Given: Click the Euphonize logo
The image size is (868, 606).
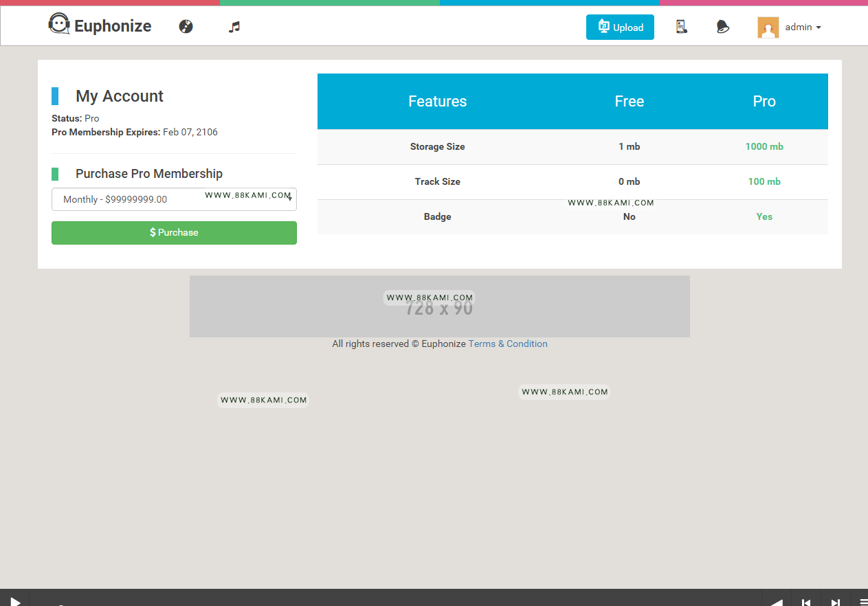Looking at the screenshot, I should (100, 26).
